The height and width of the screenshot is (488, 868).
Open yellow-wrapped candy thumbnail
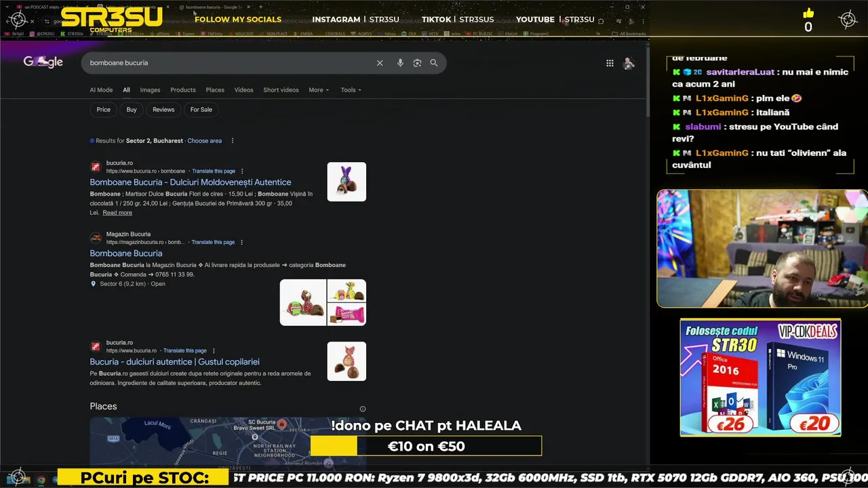[347, 291]
